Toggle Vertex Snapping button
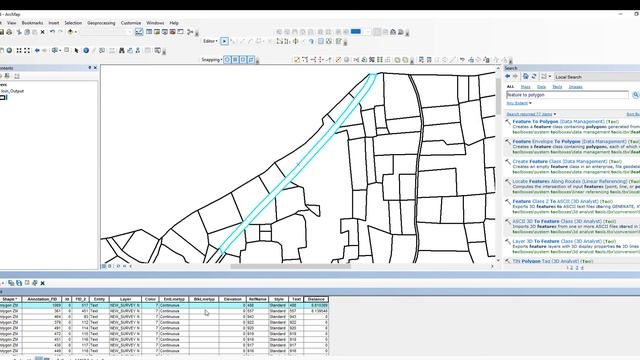The width and height of the screenshot is (640, 360). [x=243, y=60]
